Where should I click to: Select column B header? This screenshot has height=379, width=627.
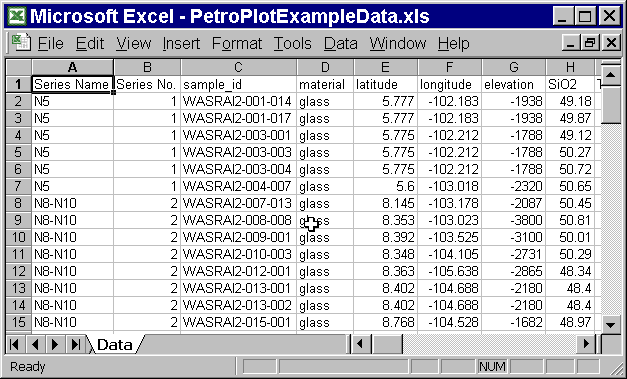click(x=147, y=67)
